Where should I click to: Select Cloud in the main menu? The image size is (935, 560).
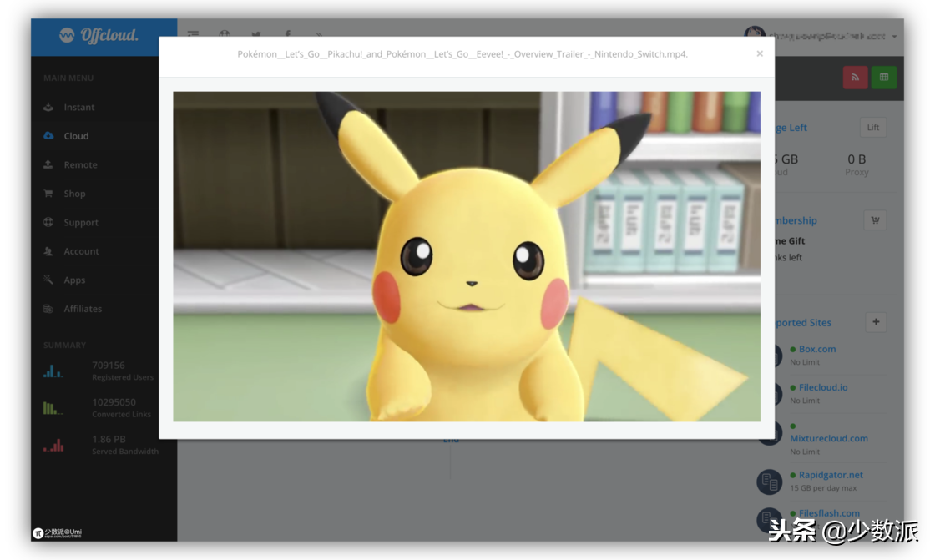[75, 136]
